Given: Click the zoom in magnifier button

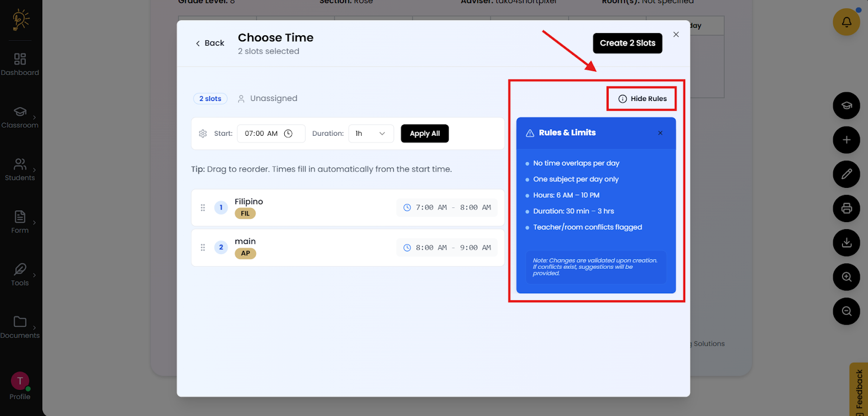Looking at the screenshot, I should pyautogui.click(x=846, y=277).
